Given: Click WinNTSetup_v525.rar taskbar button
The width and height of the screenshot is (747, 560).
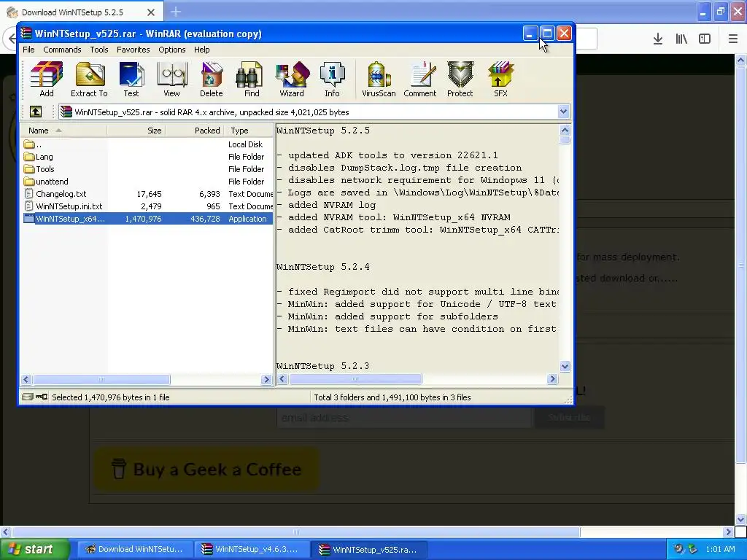Looking at the screenshot, I should point(369,550).
